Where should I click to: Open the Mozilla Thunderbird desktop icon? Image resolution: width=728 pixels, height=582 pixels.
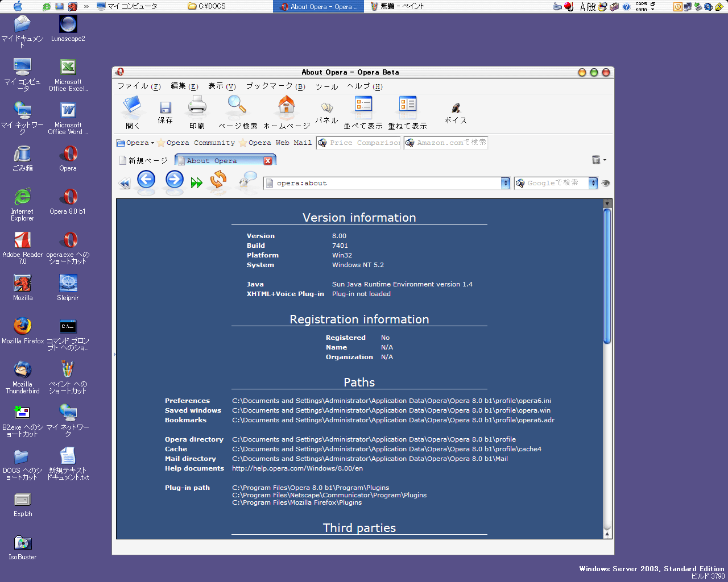(x=23, y=377)
